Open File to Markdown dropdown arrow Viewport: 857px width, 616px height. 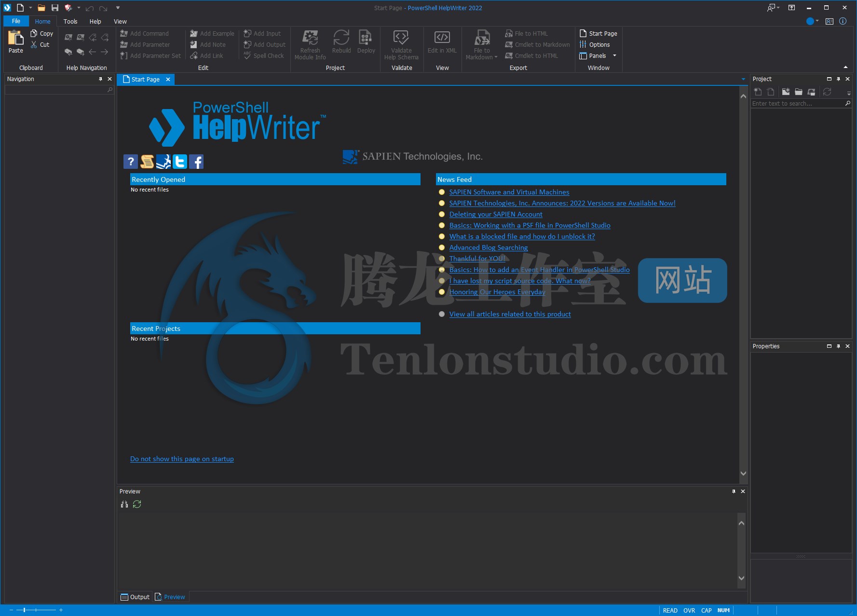pyautogui.click(x=496, y=57)
